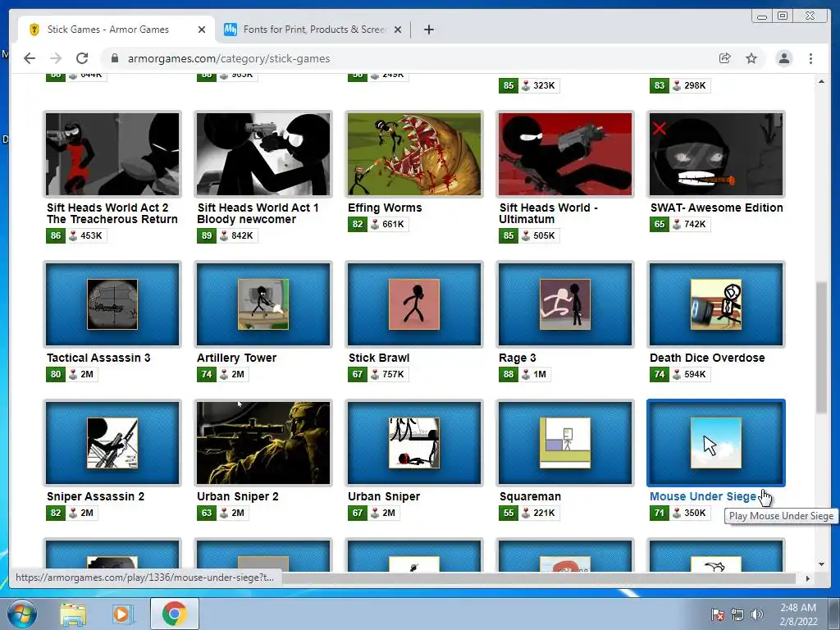Open a new tab with plus button
This screenshot has height=630, width=840.
(428, 30)
